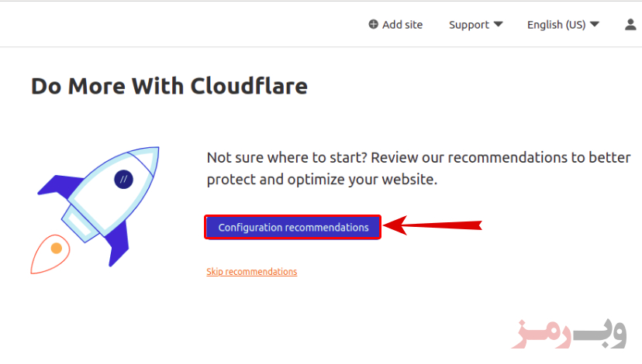
Task: Click the plus icon beside Add site
Action: 373,25
